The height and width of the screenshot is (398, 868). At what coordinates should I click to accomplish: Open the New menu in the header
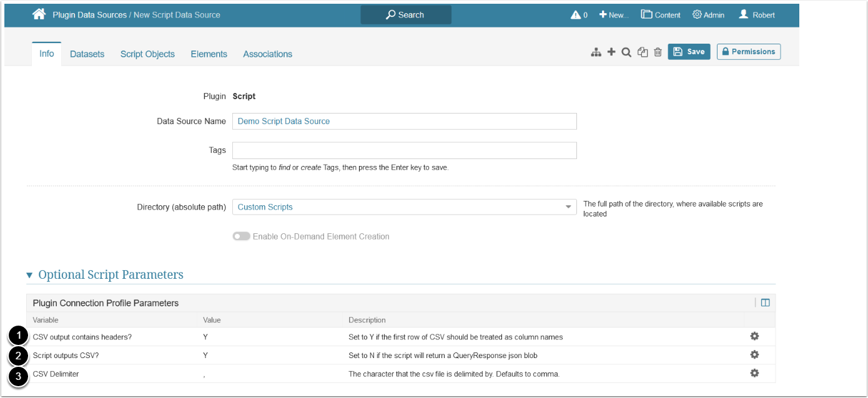click(614, 15)
